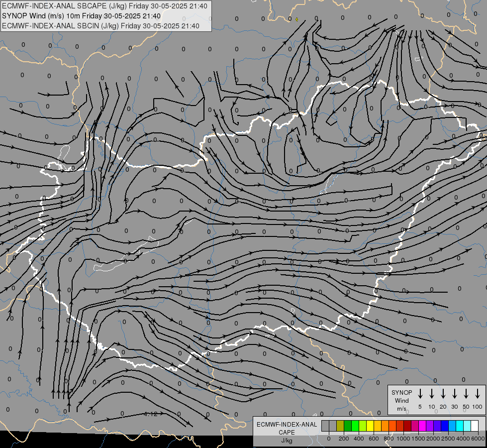Click the 2000 tick label on CAPE scale
The image size is (487, 448).
click(x=433, y=439)
